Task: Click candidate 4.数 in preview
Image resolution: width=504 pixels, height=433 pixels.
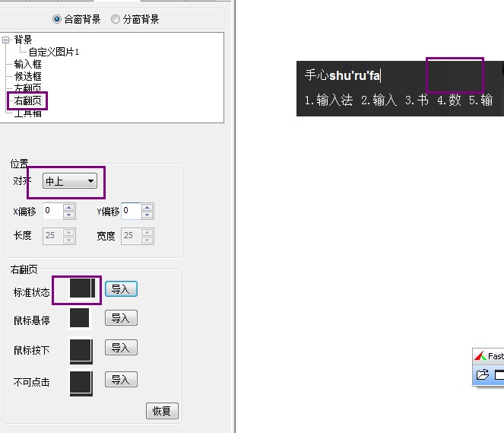Action: click(449, 100)
